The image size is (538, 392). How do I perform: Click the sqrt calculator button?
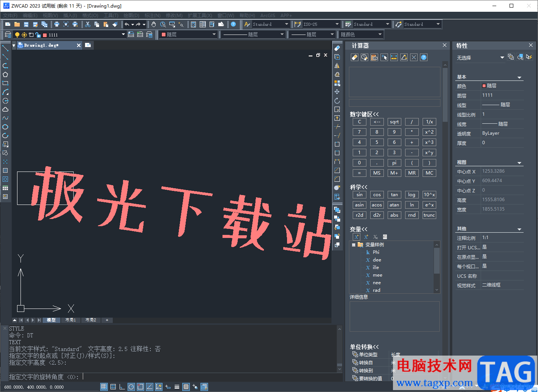pos(394,122)
